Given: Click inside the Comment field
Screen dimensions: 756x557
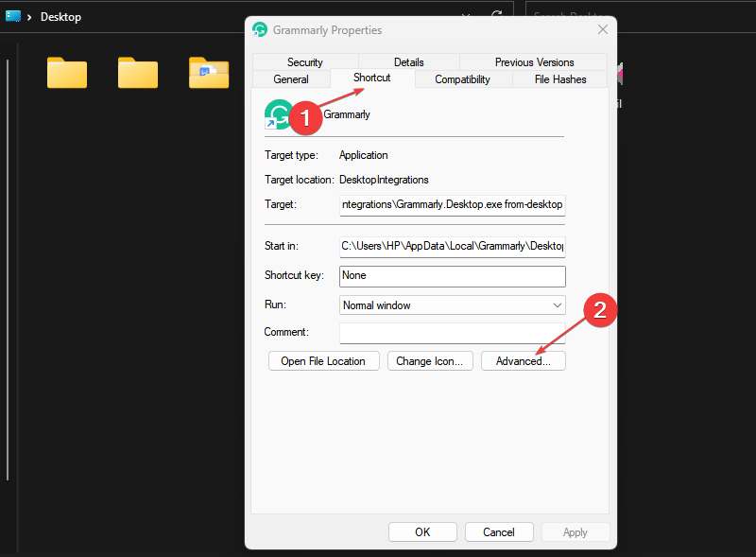Looking at the screenshot, I should tap(453, 333).
